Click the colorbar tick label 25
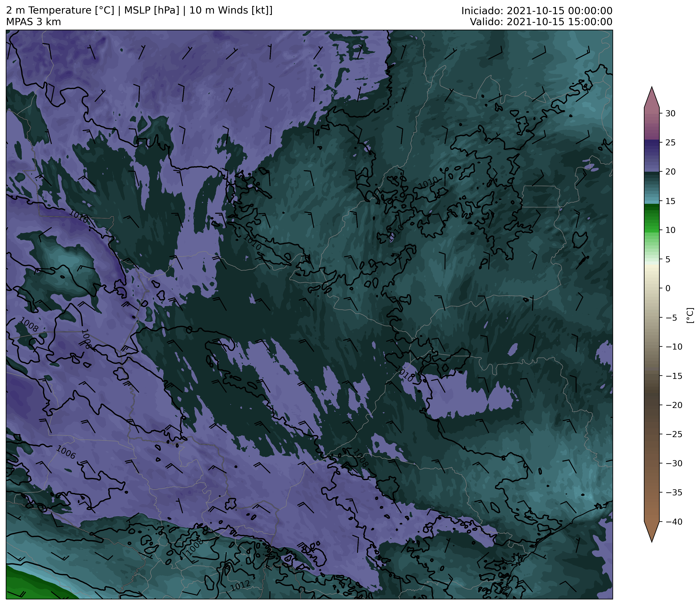This screenshot has height=605, width=700. pos(671,143)
